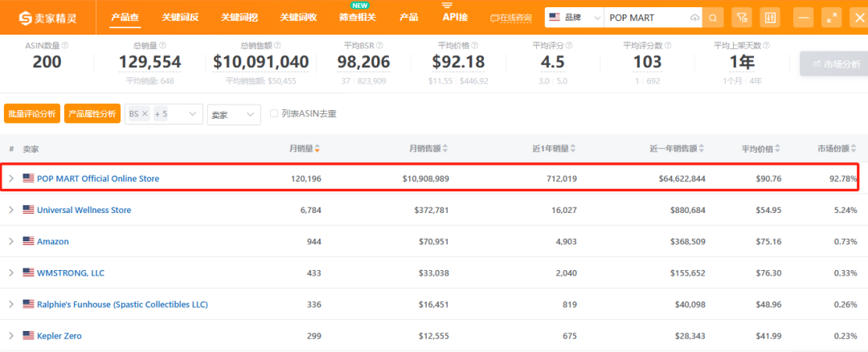Viewport: 868px width, 352px height.
Task: Open the 品牌 marketplace dropdown
Action: point(575,18)
